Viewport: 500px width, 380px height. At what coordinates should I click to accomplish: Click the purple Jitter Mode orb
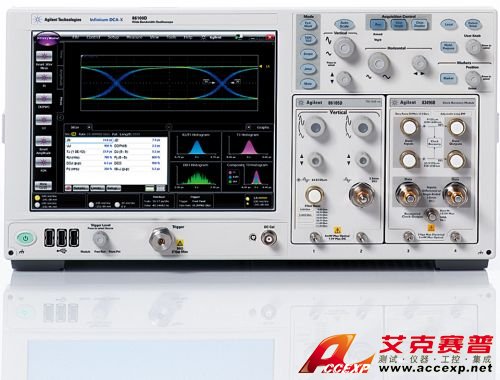pos(48,38)
